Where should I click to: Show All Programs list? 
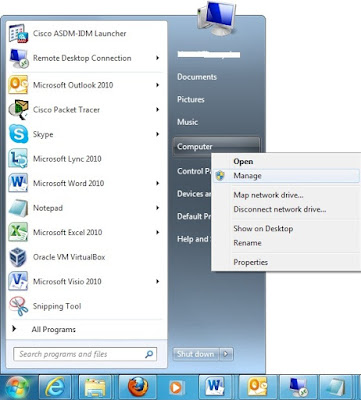(54, 329)
